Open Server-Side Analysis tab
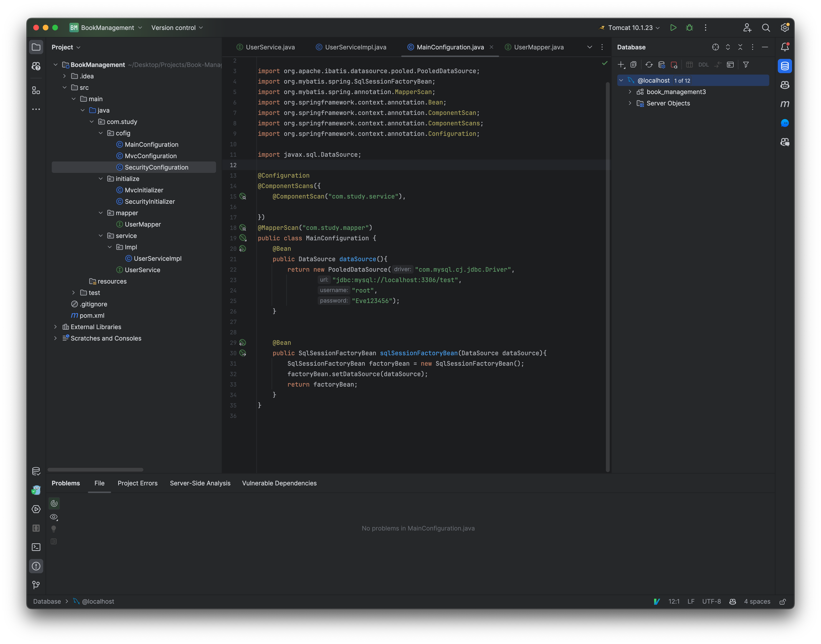 pos(200,483)
